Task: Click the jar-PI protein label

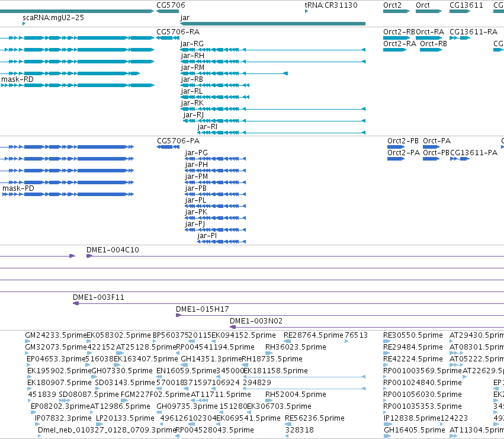Action: pos(207,236)
